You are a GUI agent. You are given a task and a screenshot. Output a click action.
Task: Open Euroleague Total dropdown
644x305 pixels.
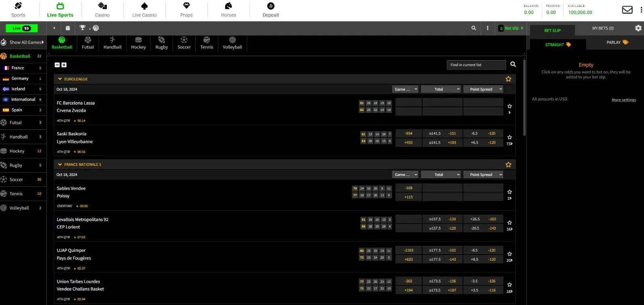[441, 89]
